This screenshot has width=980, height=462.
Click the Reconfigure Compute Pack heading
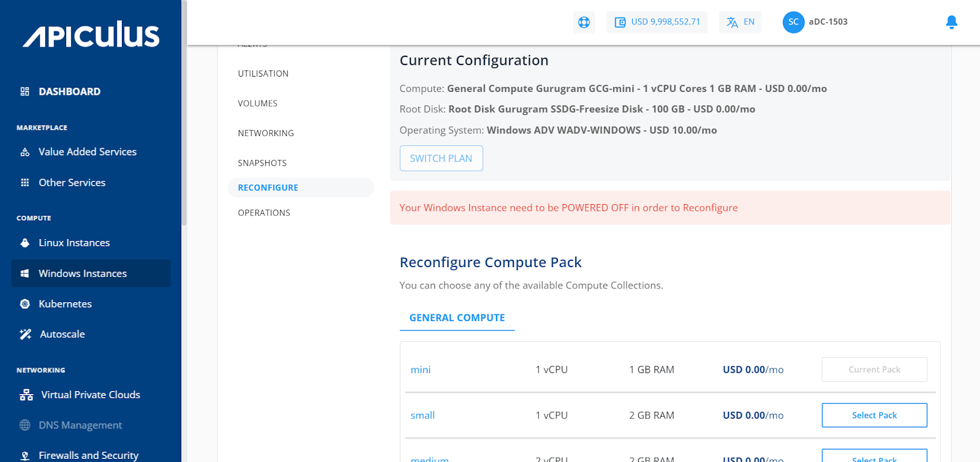[x=491, y=262]
